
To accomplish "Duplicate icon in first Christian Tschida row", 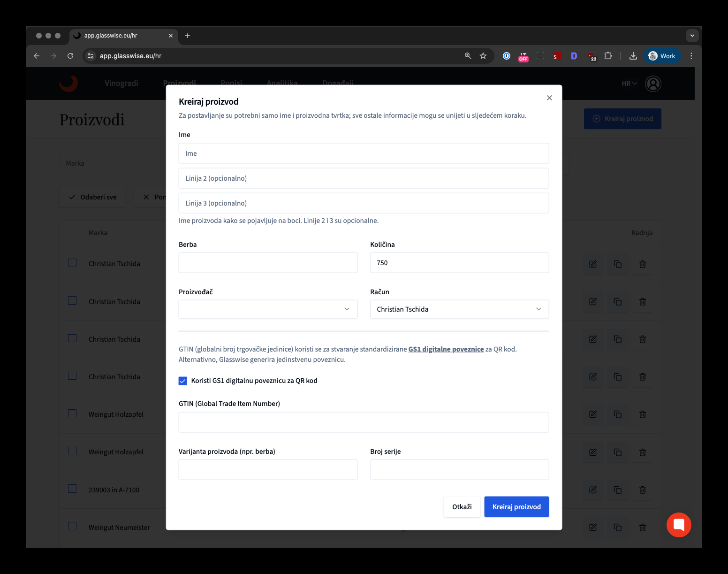I will click(618, 264).
